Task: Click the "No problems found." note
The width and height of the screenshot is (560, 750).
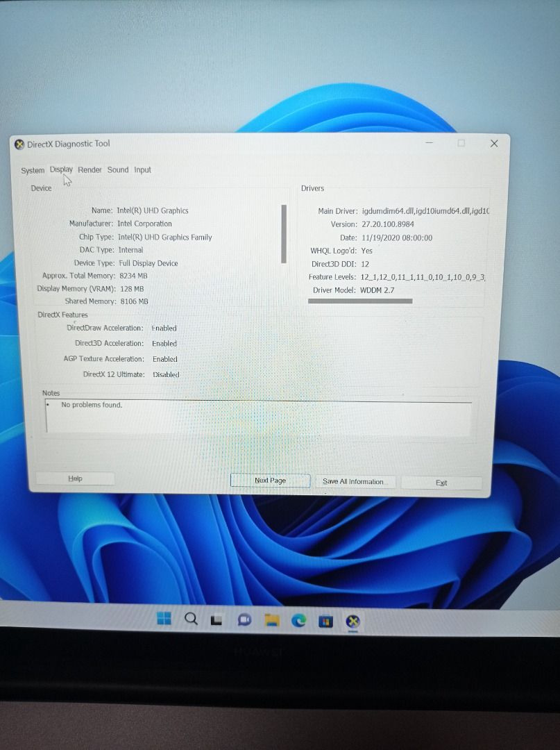Action: pos(92,405)
